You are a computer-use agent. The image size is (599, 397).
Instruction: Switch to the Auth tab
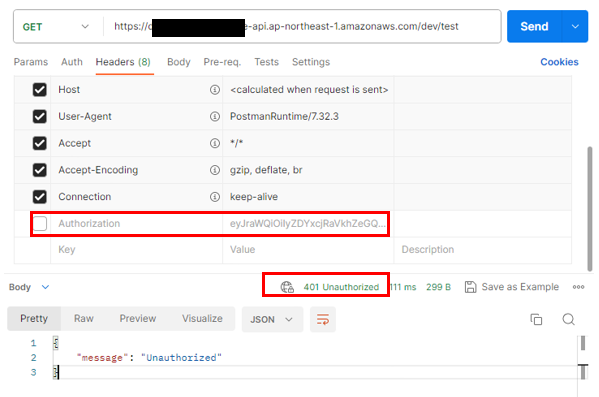coord(72,62)
